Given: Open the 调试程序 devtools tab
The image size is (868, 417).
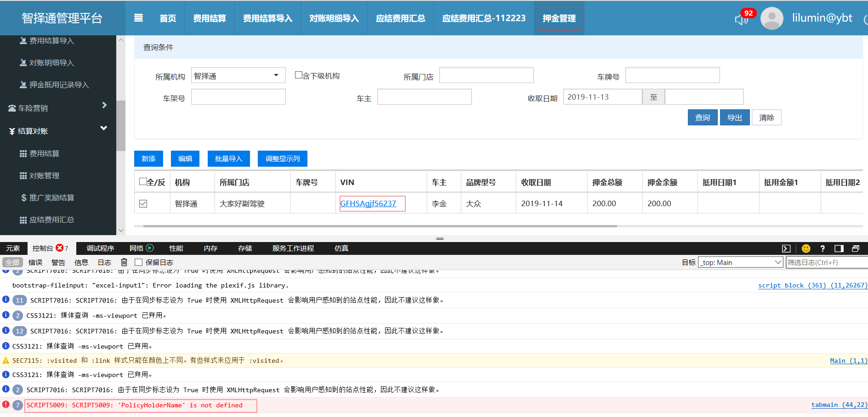Looking at the screenshot, I should pos(100,248).
